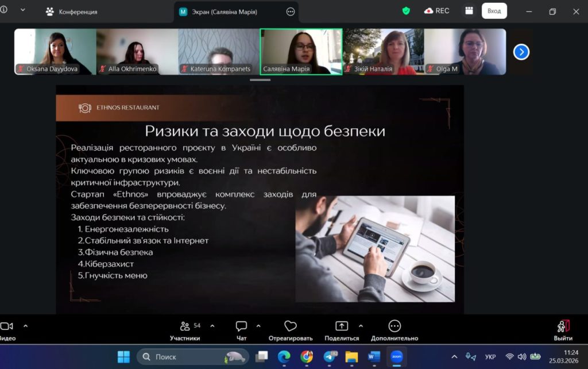Toggle the Видео camera on or off
Image resolution: width=588 pixels, height=369 pixels.
click(x=6, y=326)
